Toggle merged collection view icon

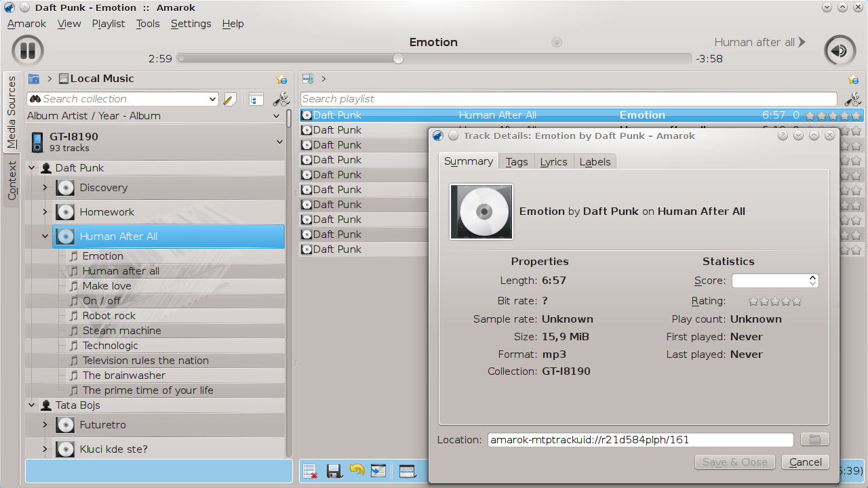(x=256, y=100)
